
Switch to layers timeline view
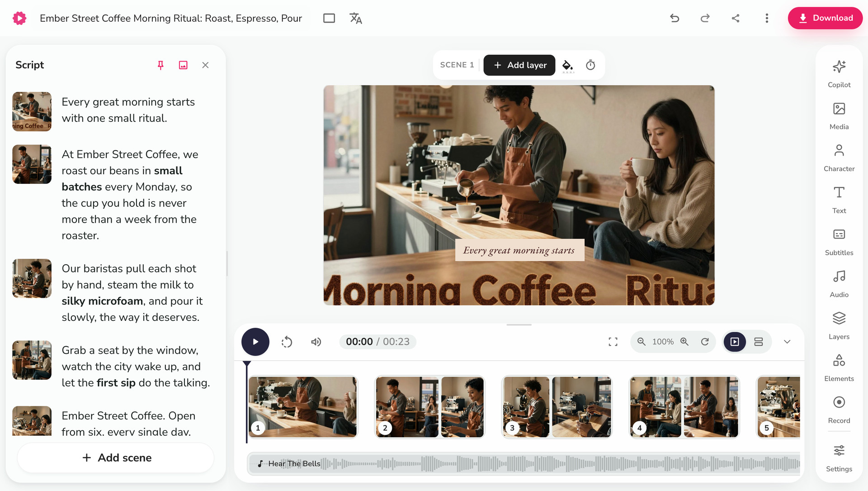point(759,342)
